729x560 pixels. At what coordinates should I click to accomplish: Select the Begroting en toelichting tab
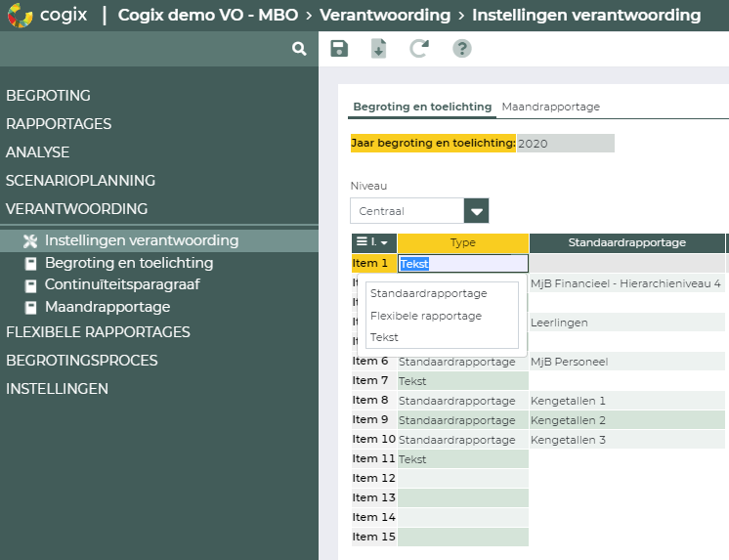(x=422, y=107)
